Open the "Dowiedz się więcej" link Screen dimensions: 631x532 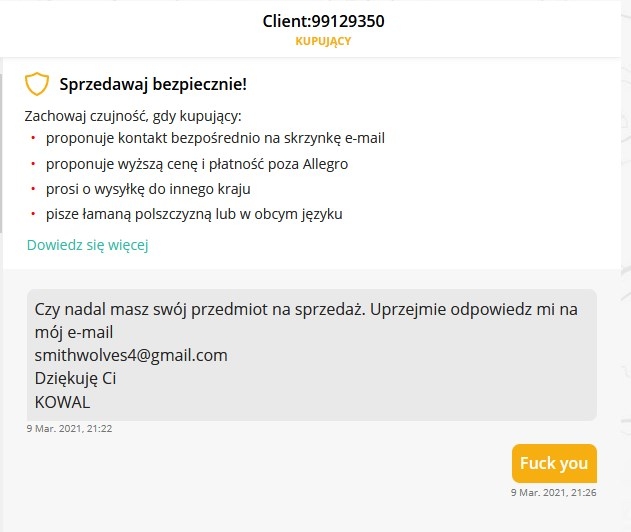(x=87, y=245)
